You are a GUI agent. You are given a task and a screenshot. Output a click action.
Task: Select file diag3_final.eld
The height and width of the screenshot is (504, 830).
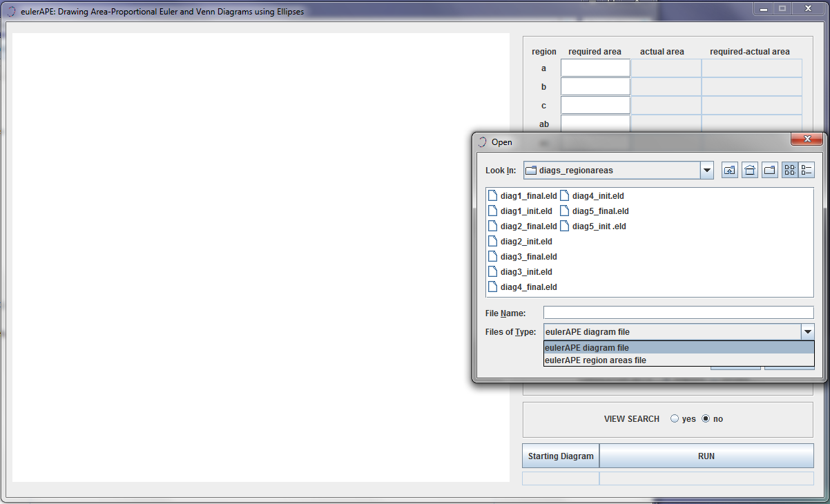[523, 257]
